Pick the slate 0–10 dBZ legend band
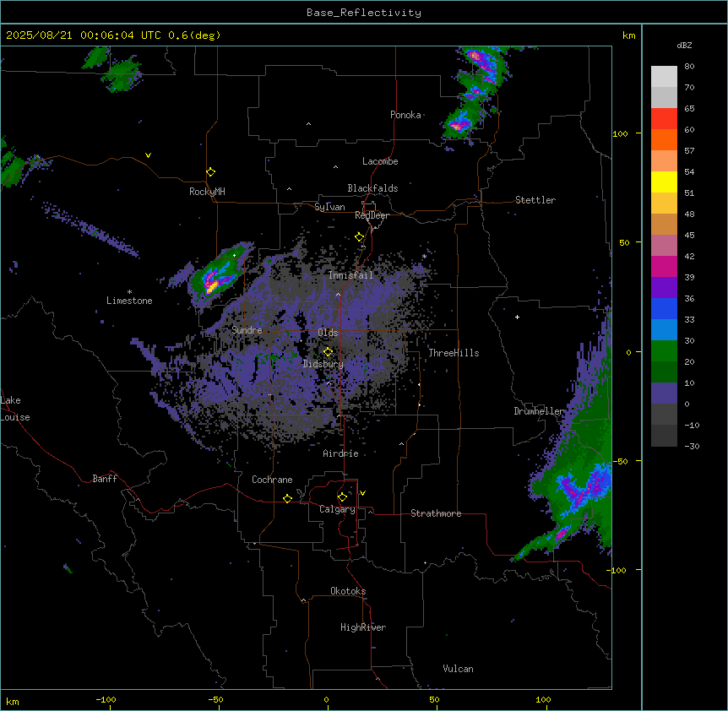This screenshot has width=728, height=711. 664,393
